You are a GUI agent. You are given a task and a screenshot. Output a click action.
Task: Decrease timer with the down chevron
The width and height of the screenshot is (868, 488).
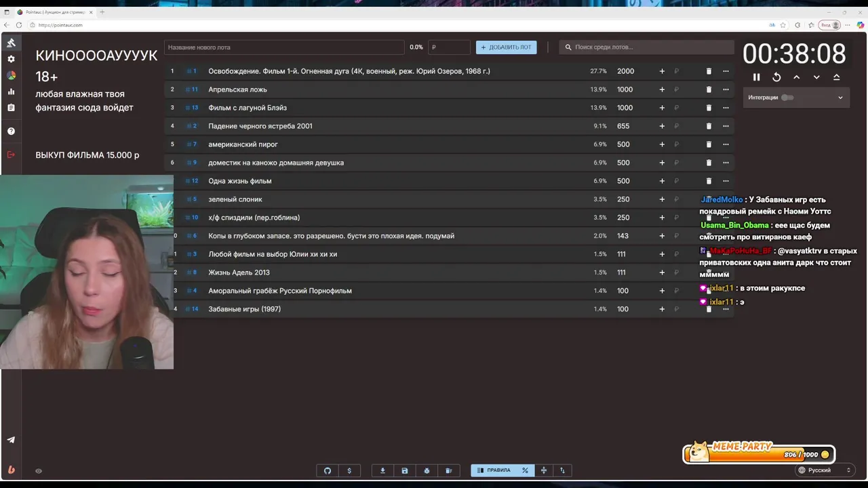tap(816, 77)
